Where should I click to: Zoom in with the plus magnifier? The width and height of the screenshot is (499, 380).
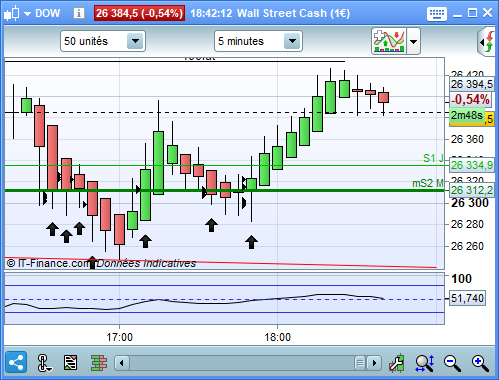[x=480, y=363]
